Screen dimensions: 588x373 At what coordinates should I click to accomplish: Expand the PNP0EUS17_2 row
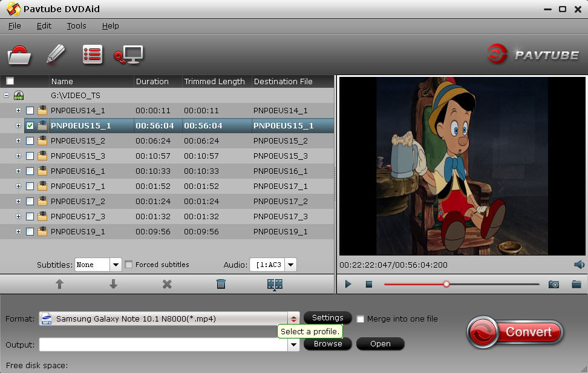[18, 201]
